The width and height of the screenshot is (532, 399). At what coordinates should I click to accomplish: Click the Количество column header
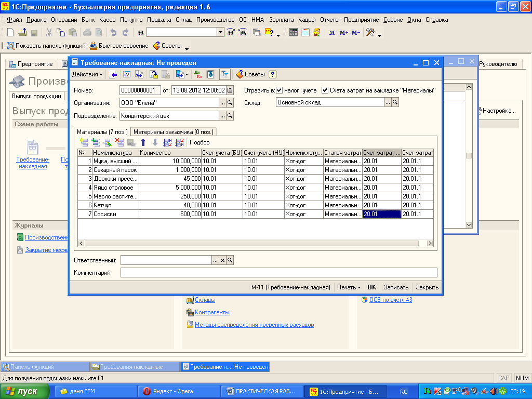pos(170,153)
